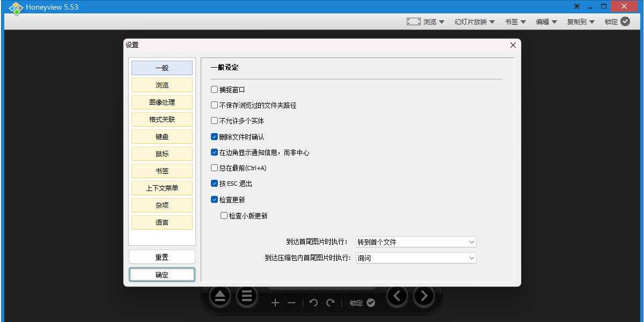The image size is (644, 322).
Task: Rotate image counterclockwise icon
Action: (x=314, y=303)
